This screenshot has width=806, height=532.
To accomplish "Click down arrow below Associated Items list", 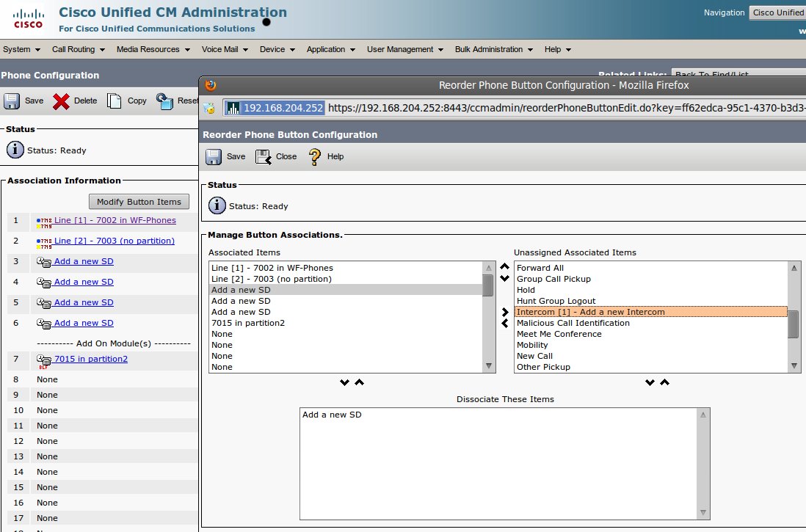I will point(344,382).
